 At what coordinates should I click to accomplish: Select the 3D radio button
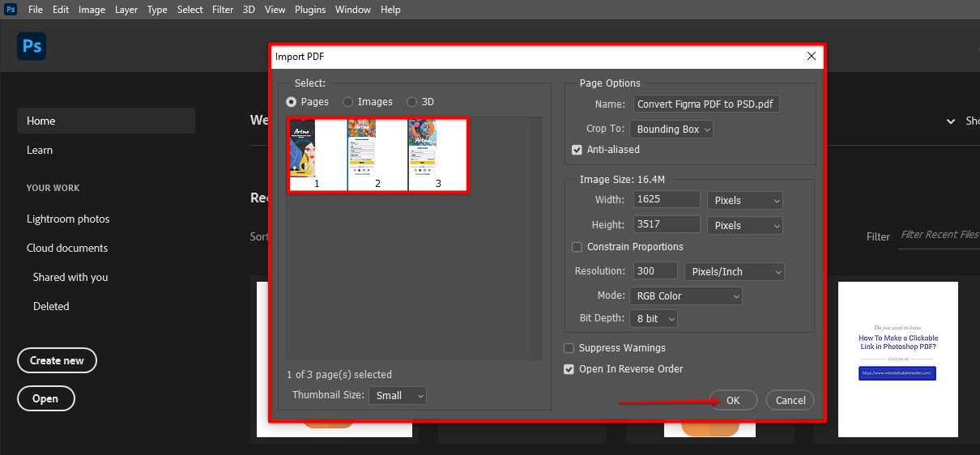click(412, 102)
